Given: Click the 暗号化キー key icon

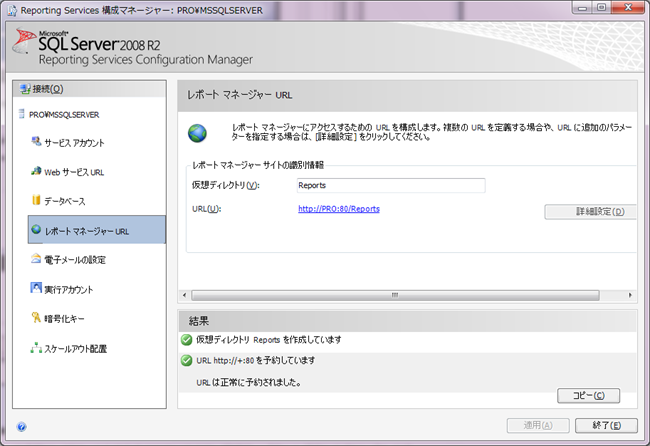Looking at the screenshot, I should [36, 317].
